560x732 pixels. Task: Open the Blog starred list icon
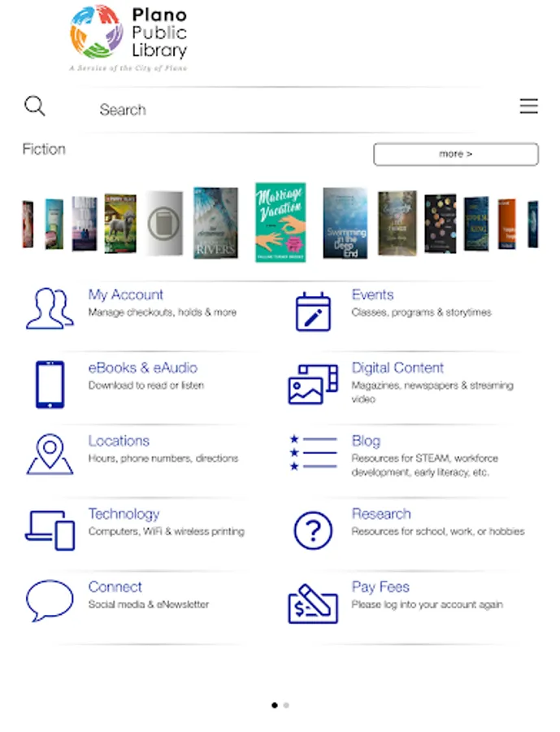click(x=313, y=452)
